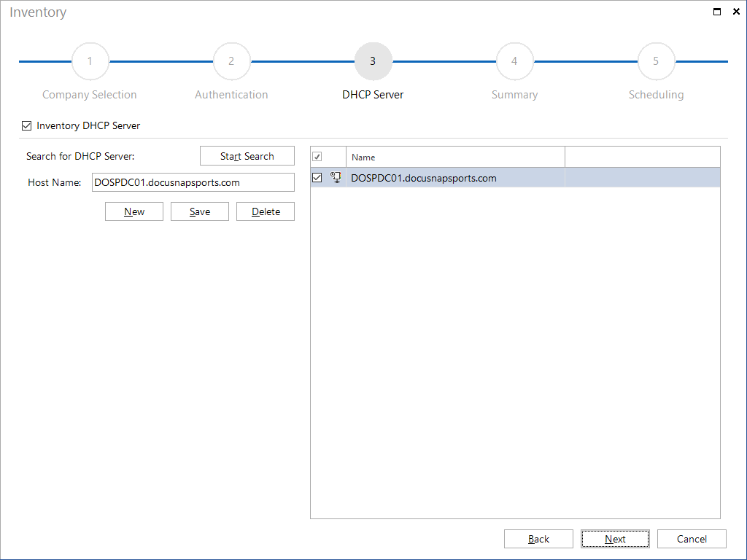Maximize the Inventory window
Viewport: 747px width, 560px height.
point(717,12)
